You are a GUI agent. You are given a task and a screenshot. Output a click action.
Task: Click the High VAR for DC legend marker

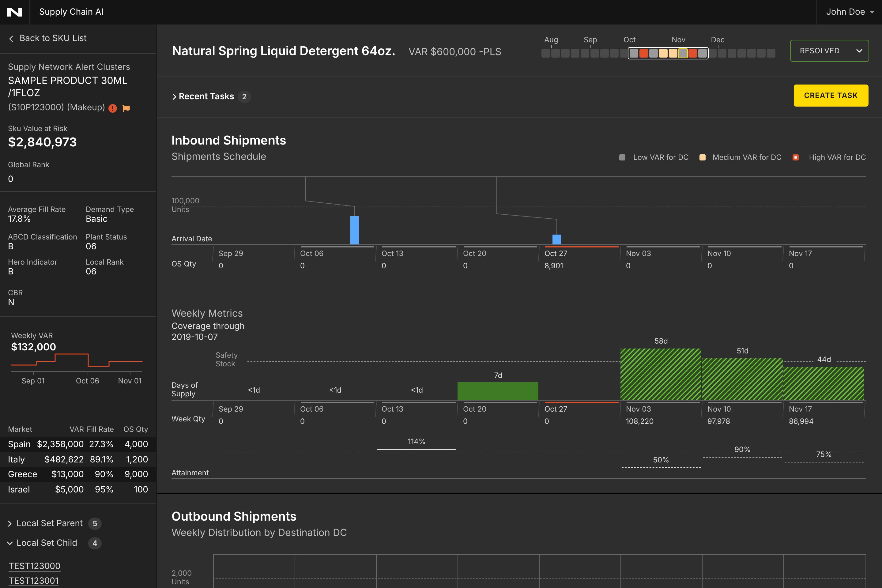click(x=795, y=157)
